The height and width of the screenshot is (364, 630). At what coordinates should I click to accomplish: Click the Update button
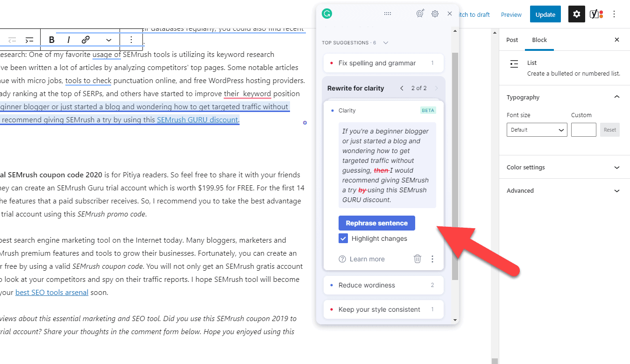(x=545, y=14)
